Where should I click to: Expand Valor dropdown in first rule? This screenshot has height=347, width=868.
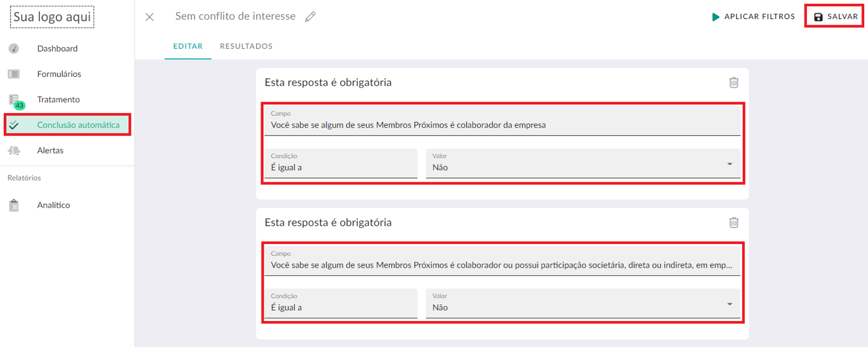tap(729, 165)
